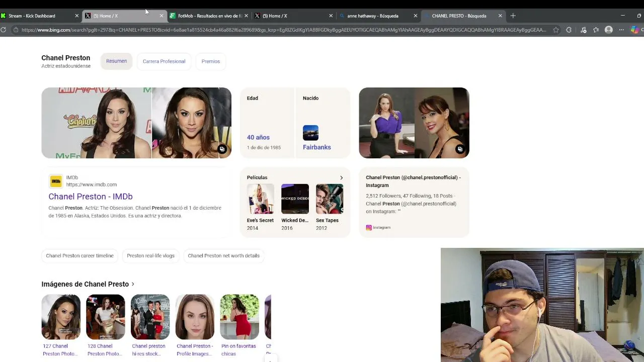Screen dimensions: 644x362
Task: Open the favorites list icon
Action: [596, 30]
